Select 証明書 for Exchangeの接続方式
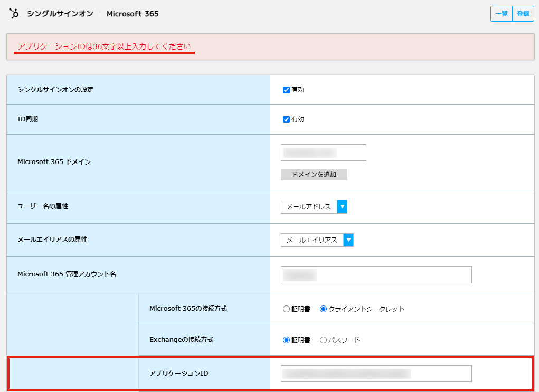 point(286,340)
